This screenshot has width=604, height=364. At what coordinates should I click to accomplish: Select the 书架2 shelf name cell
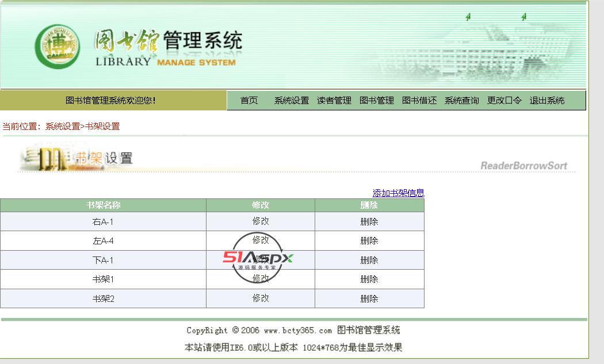pos(103,298)
